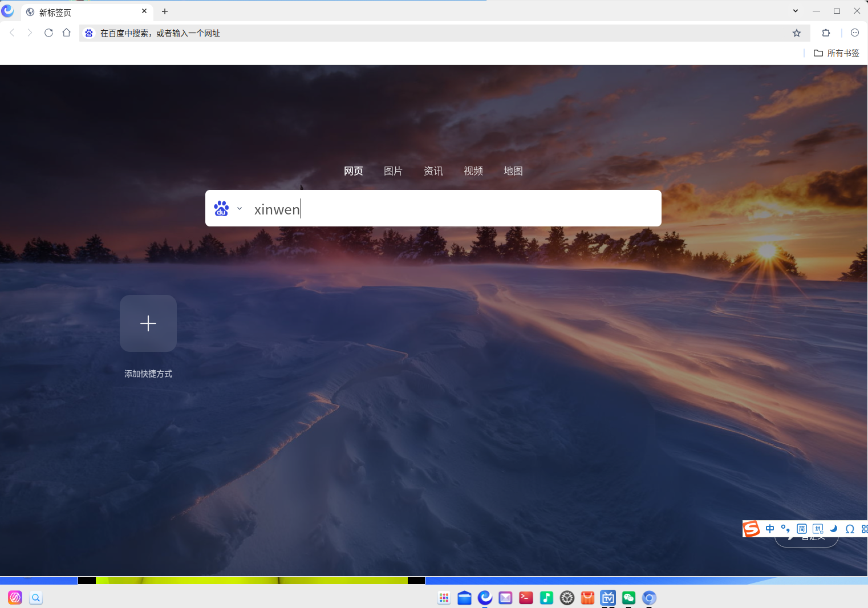Screen dimensions: 868x608
Task: Close the 新标签页 tab
Action: click(144, 11)
